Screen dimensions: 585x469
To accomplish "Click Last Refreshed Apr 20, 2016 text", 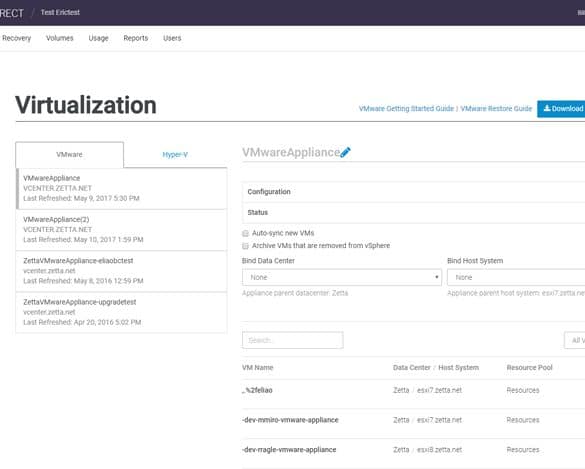I will pos(82,322).
